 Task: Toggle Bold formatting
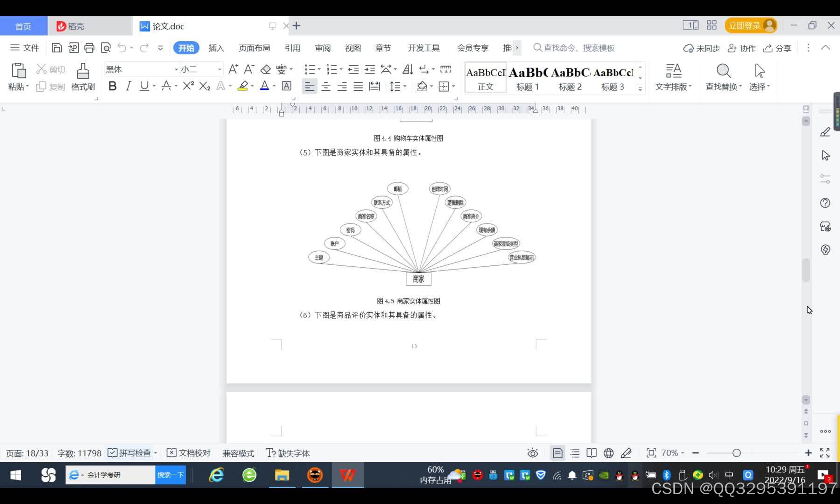[112, 86]
